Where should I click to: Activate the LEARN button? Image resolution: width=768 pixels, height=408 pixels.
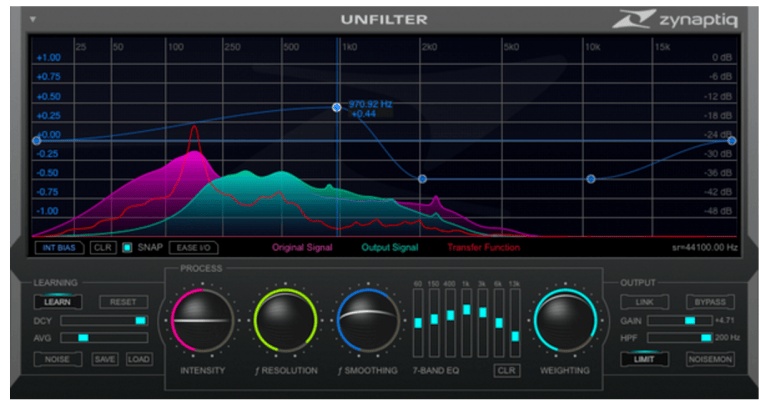[58, 302]
